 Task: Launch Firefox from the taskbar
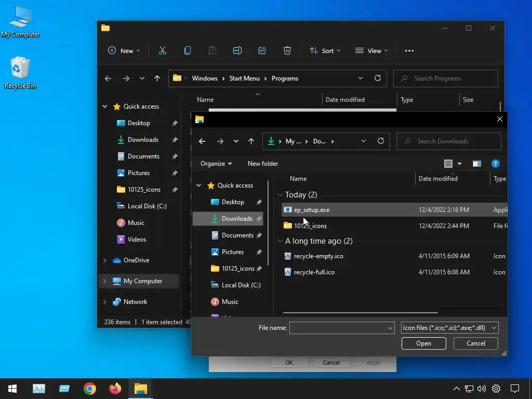click(x=115, y=389)
